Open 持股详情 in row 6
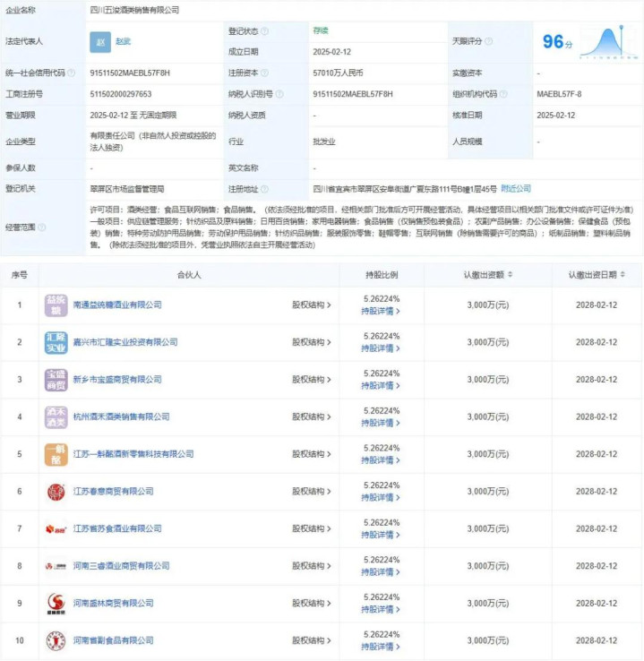This screenshot has width=644, height=661. (381, 498)
